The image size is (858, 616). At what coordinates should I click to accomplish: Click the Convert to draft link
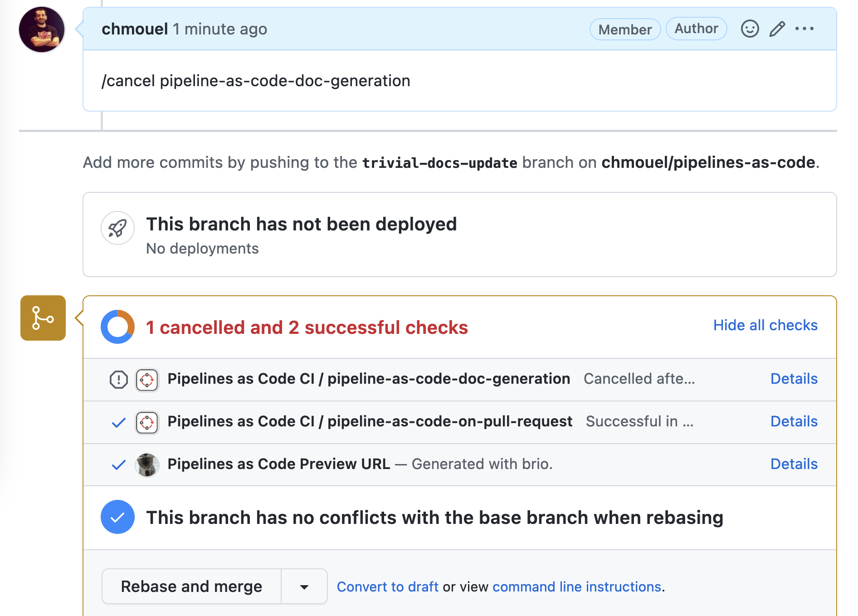point(387,587)
